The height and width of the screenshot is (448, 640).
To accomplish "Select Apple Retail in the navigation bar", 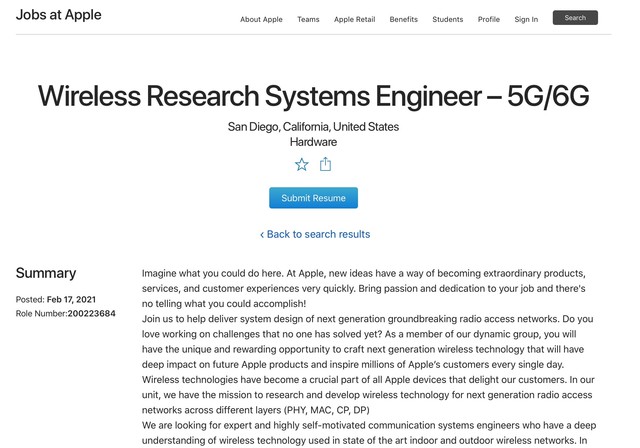I will 354,19.
